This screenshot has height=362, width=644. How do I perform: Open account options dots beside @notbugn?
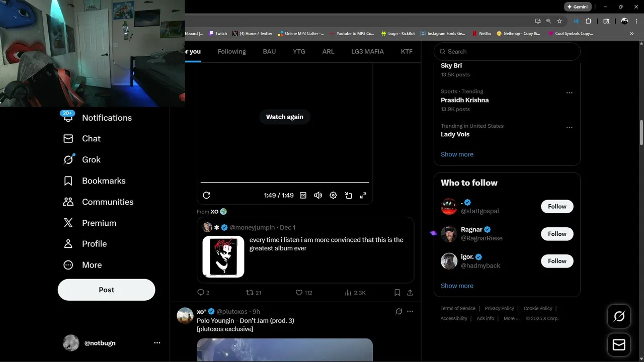pyautogui.click(x=157, y=343)
